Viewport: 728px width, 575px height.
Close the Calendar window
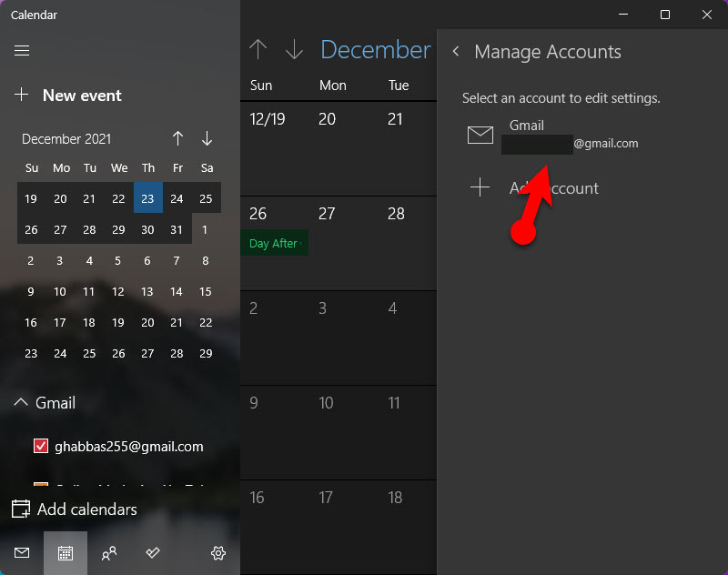click(707, 15)
